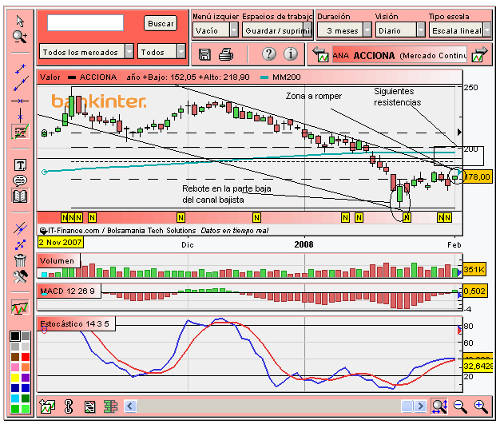Image resolution: width=504 pixels, height=424 pixels.
Task: Go to previous security chart arrow
Action: (320, 54)
